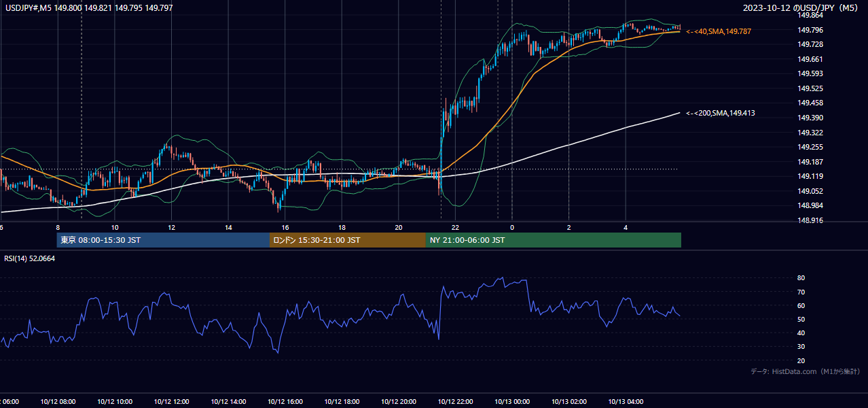This screenshot has height=408, width=868.
Task: Select the 200 SMA 149.413 label
Action: [720, 114]
